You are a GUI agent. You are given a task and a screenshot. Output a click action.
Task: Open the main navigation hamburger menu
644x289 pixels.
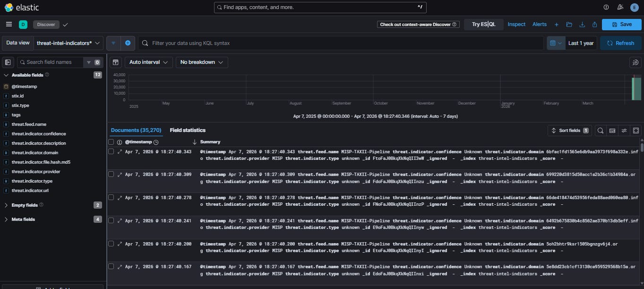pyautogui.click(x=9, y=24)
